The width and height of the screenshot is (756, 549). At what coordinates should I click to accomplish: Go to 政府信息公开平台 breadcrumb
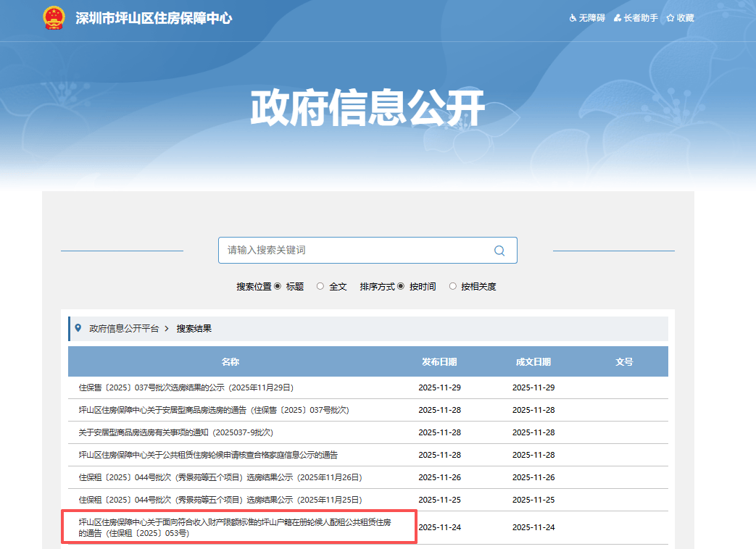tap(123, 328)
